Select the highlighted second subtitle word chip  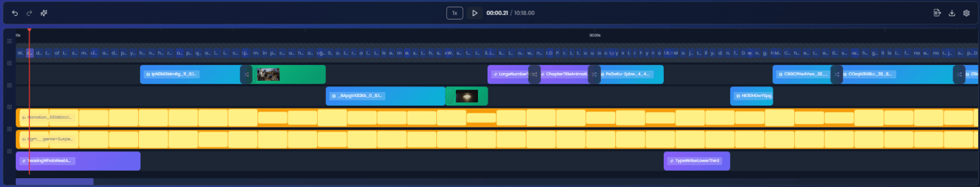pos(30,53)
